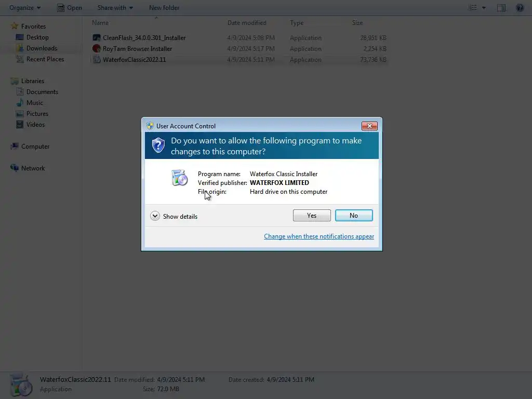Click the Libraries icon in sidebar
The image size is (532, 399).
[14, 81]
